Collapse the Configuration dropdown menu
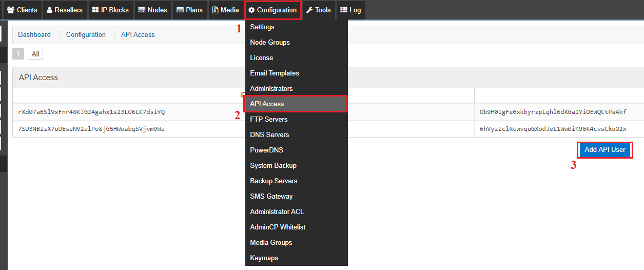This screenshot has width=644, height=270. click(x=272, y=10)
